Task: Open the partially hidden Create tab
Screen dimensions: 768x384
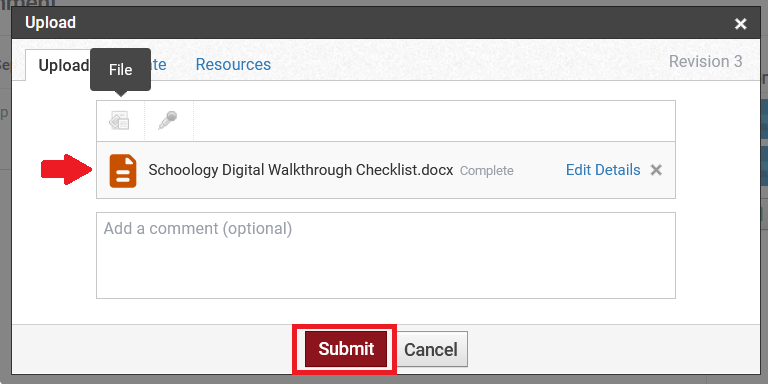Action: pos(159,65)
